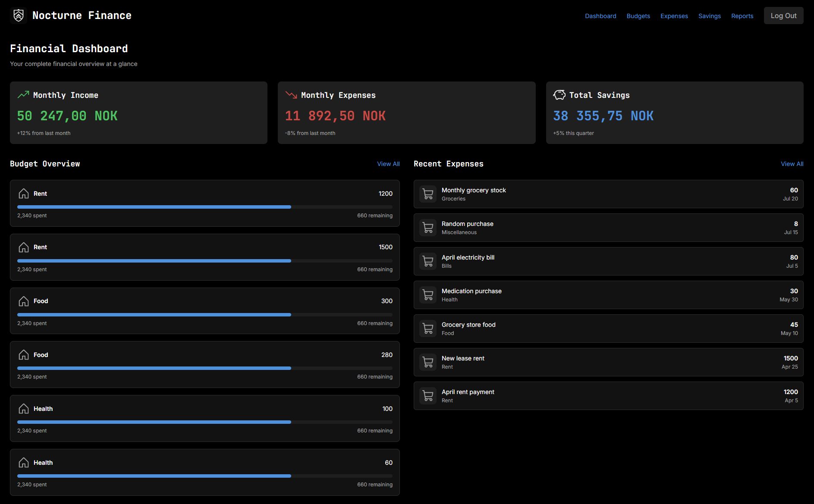The height and width of the screenshot is (504, 814).
Task: Click the progress bar of the 300 Food budget
Action: click(x=204, y=315)
